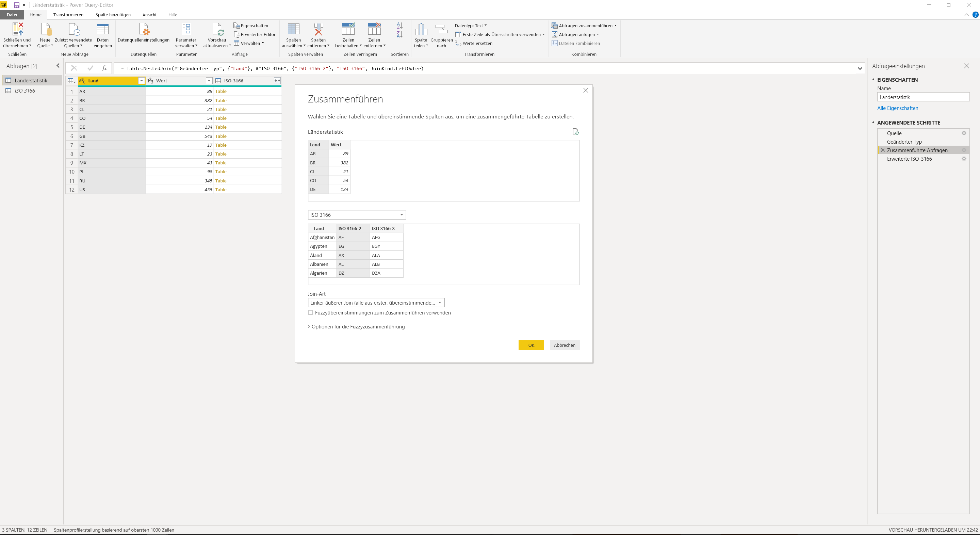Open Datenquelleneinstellungen
The image size is (980, 535).
143,33
